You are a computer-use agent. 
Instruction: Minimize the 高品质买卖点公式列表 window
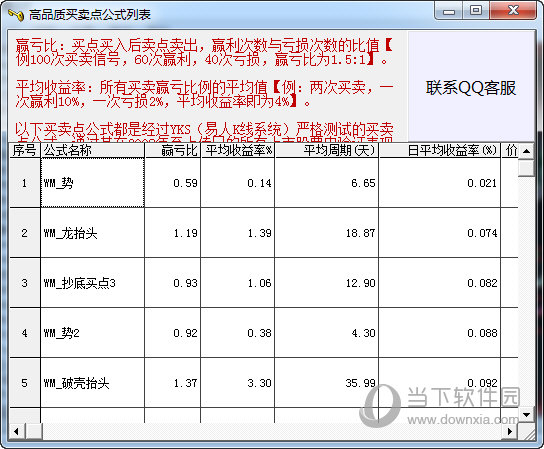pos(449,11)
